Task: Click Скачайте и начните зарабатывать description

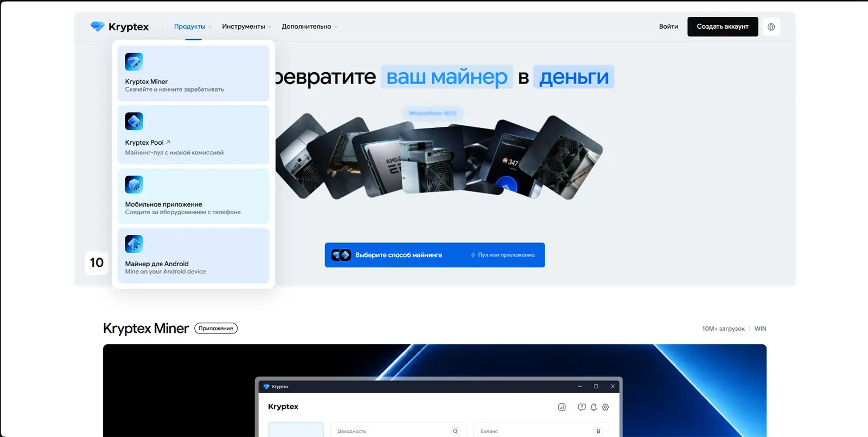Action: click(174, 89)
